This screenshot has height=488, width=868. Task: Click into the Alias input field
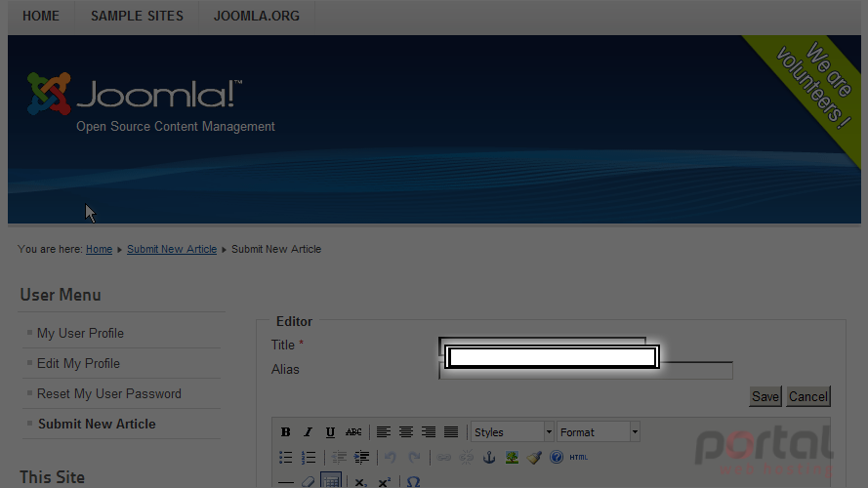click(586, 371)
